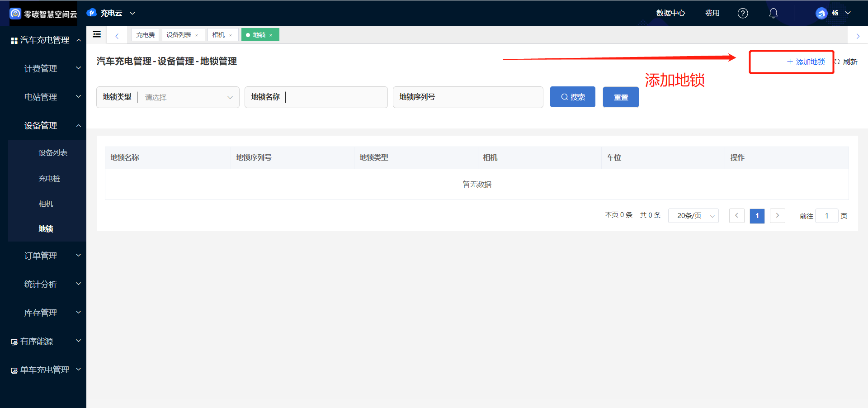This screenshot has height=408, width=868.
Task: Click the user avatar icon
Action: 821,13
